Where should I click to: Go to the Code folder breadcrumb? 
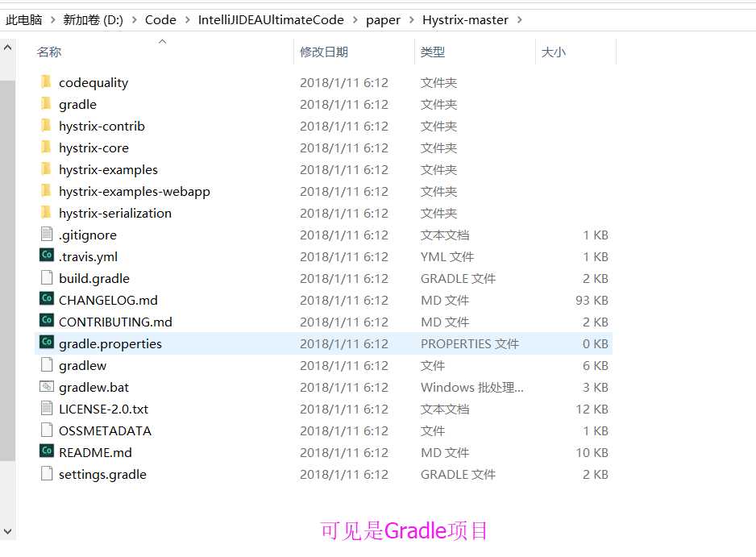pyautogui.click(x=160, y=20)
